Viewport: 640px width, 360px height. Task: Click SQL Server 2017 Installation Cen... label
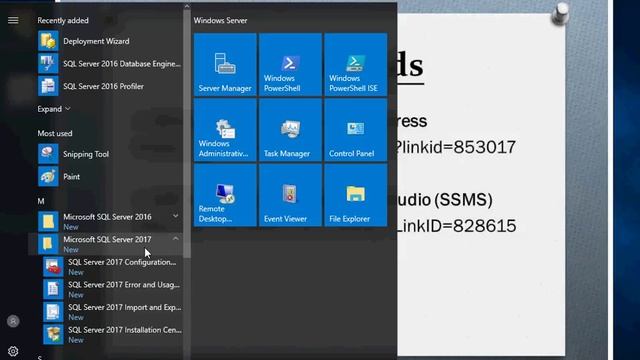coord(125,330)
